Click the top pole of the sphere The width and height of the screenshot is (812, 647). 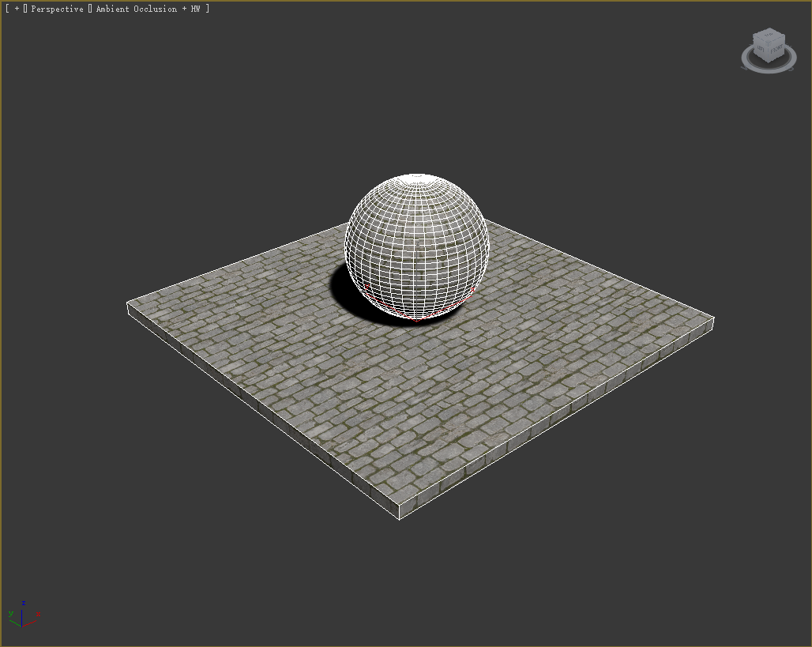click(417, 177)
